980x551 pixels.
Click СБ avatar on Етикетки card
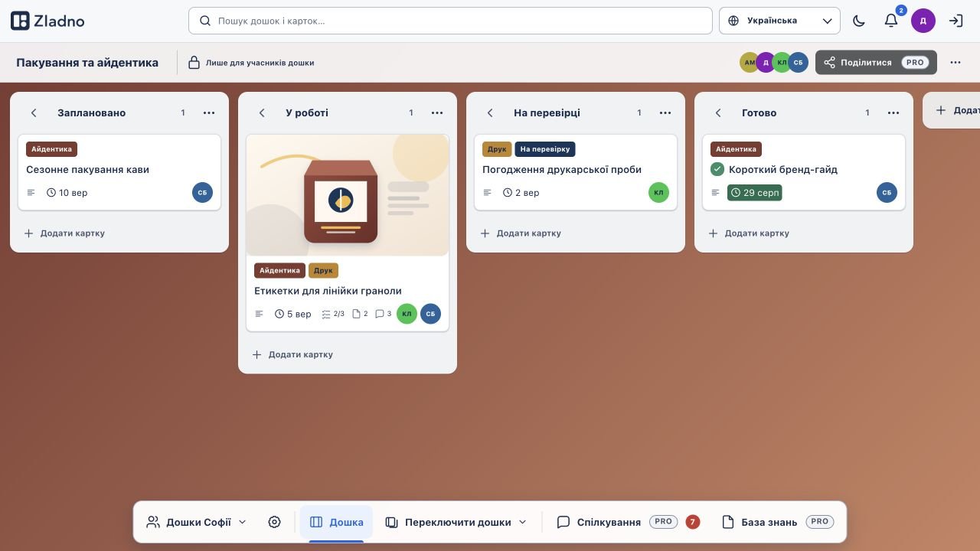point(430,314)
